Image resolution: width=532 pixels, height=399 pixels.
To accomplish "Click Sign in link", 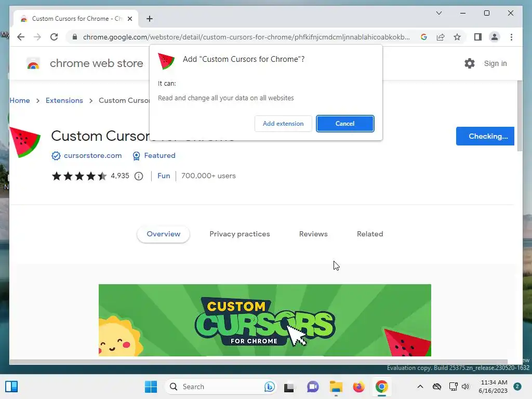I will [495, 63].
